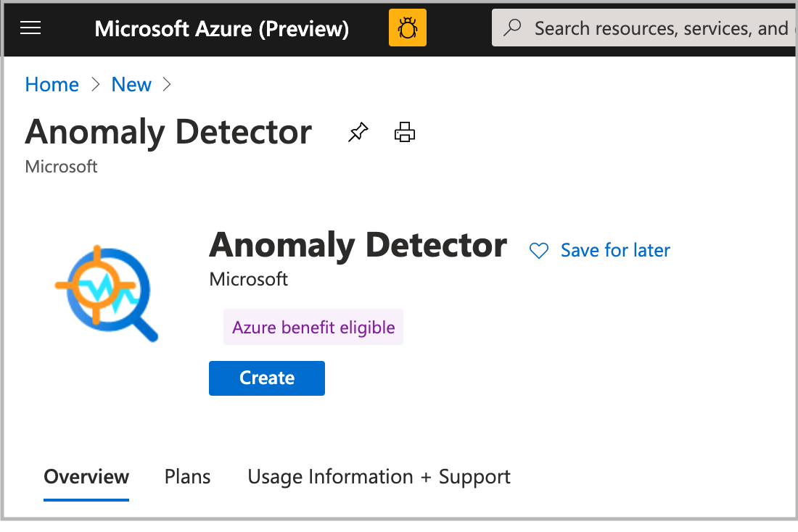Screen dimensions: 798x532
Task: Open Usage Information + Support tab
Action: point(379,476)
